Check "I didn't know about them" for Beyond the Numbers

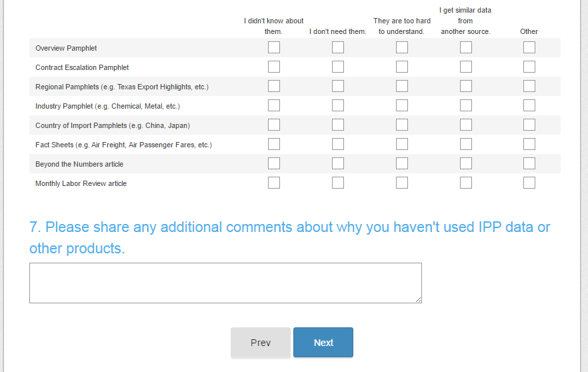tap(274, 163)
